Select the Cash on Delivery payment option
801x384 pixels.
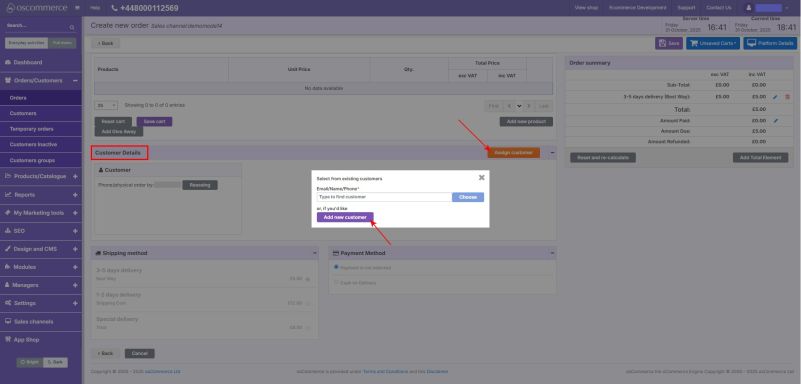[x=336, y=282]
